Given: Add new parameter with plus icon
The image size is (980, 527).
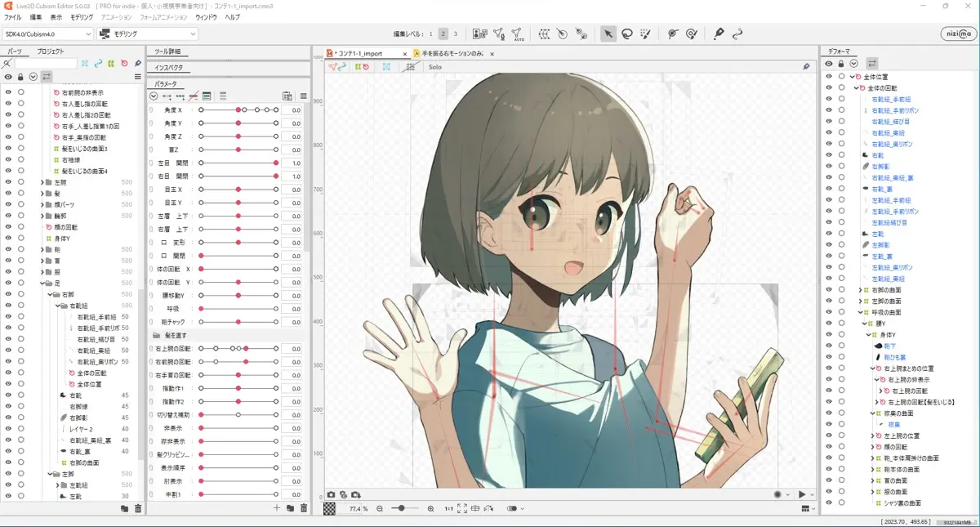Looking at the screenshot, I should (277, 508).
